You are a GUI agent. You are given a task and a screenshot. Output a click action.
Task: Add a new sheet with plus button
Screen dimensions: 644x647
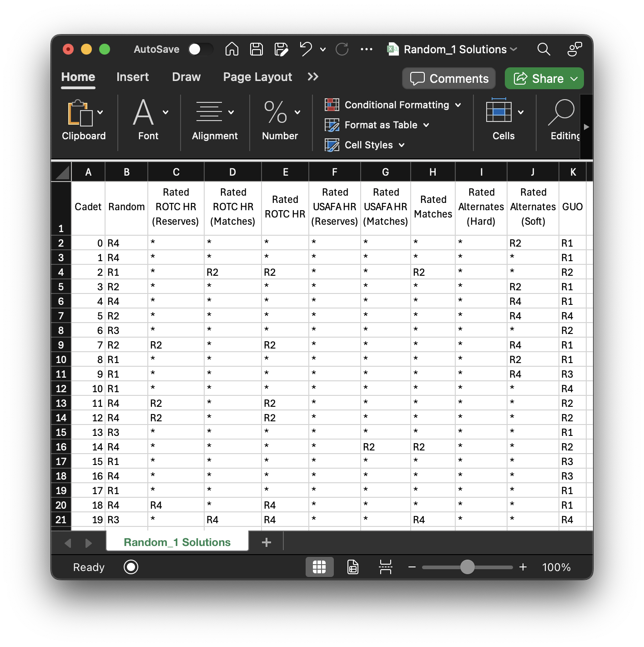click(x=267, y=542)
